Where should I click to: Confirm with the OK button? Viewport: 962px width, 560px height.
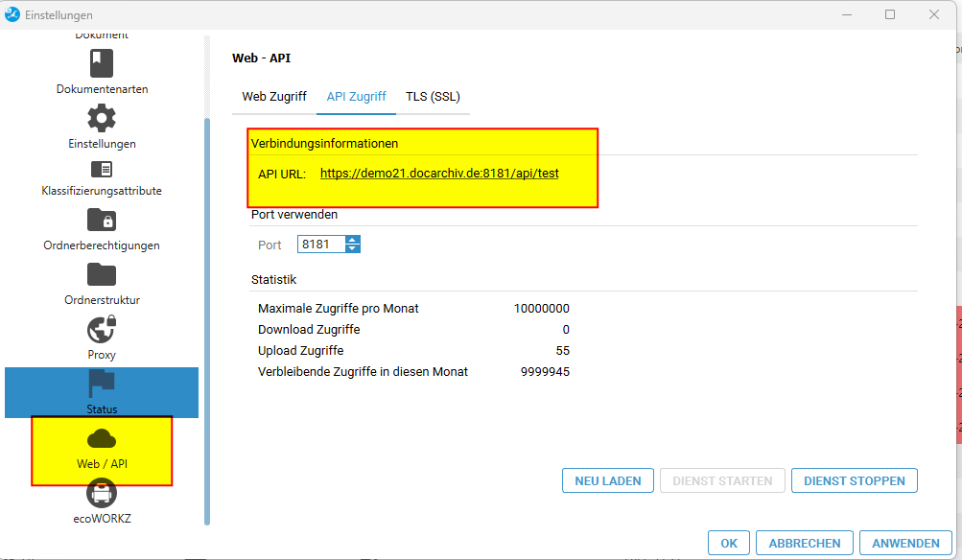click(x=729, y=544)
